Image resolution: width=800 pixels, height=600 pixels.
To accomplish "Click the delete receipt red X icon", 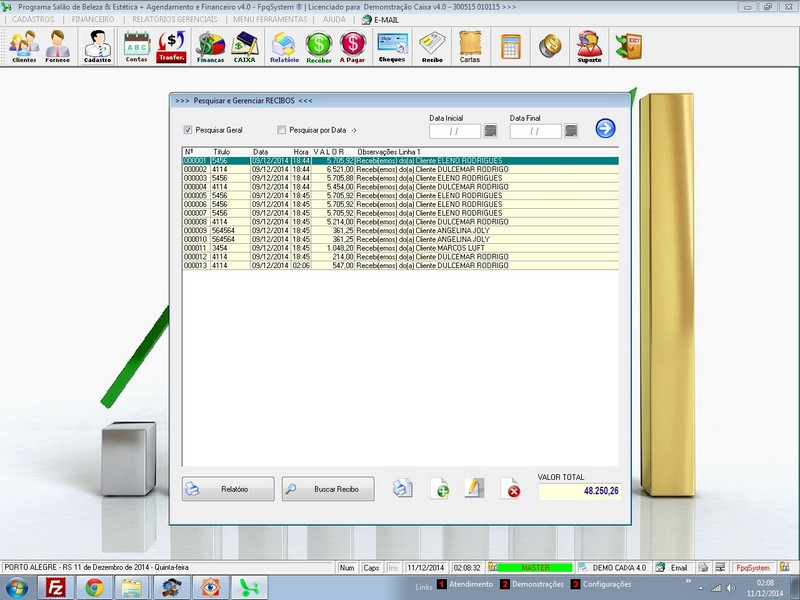I will (x=510, y=488).
